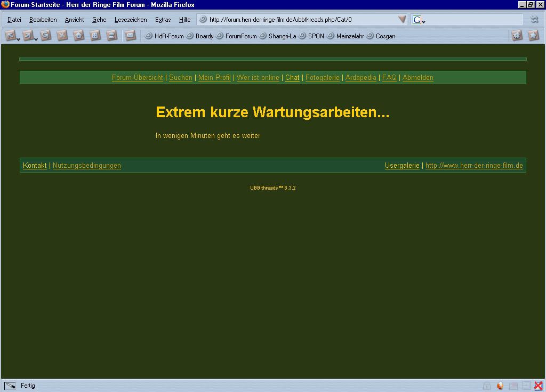
Task: Click the Kontakt footer link
Action: point(35,166)
